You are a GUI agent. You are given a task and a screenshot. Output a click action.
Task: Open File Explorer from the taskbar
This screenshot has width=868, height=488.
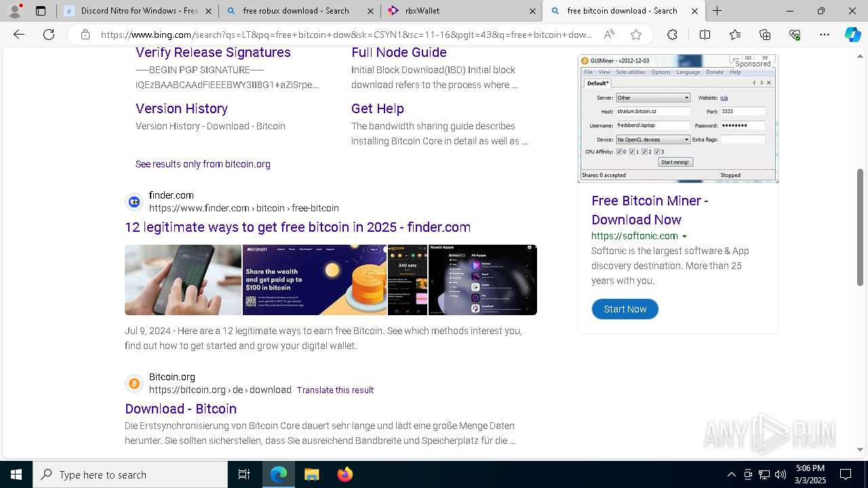[x=311, y=474]
